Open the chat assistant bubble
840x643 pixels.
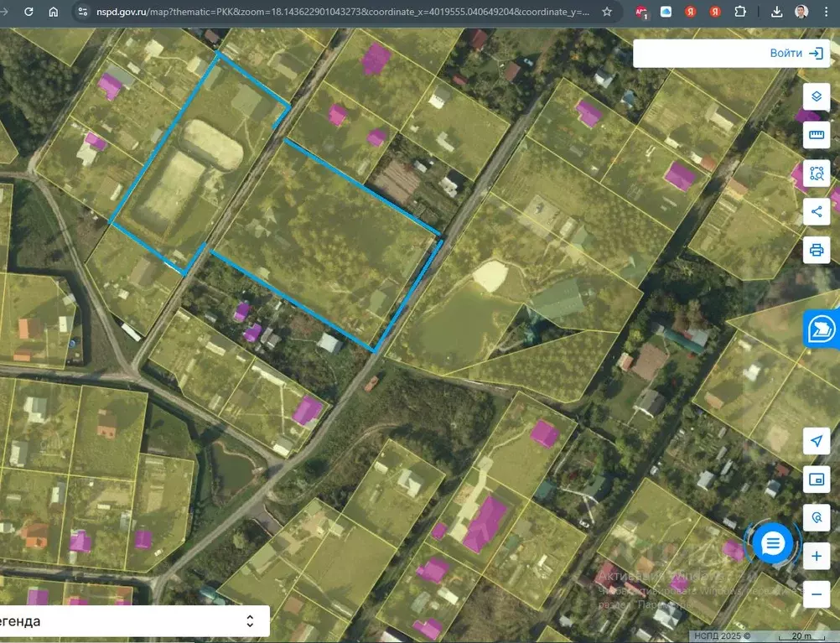tap(773, 545)
